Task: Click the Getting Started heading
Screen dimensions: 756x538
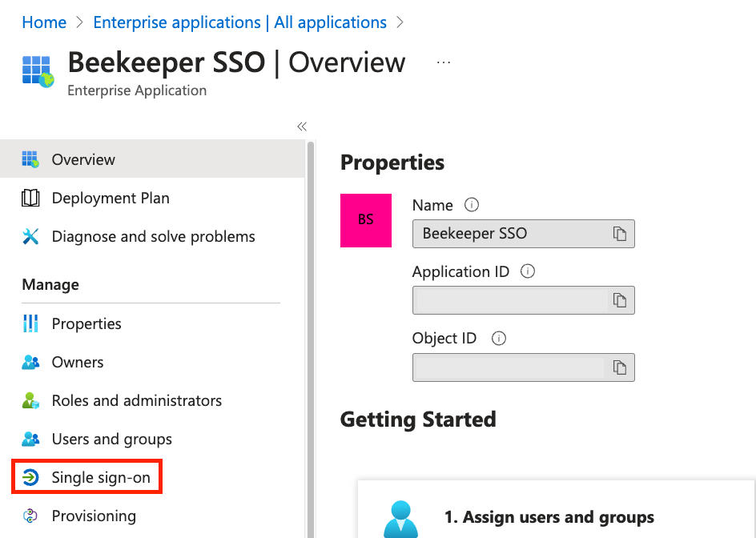Action: 418,419
